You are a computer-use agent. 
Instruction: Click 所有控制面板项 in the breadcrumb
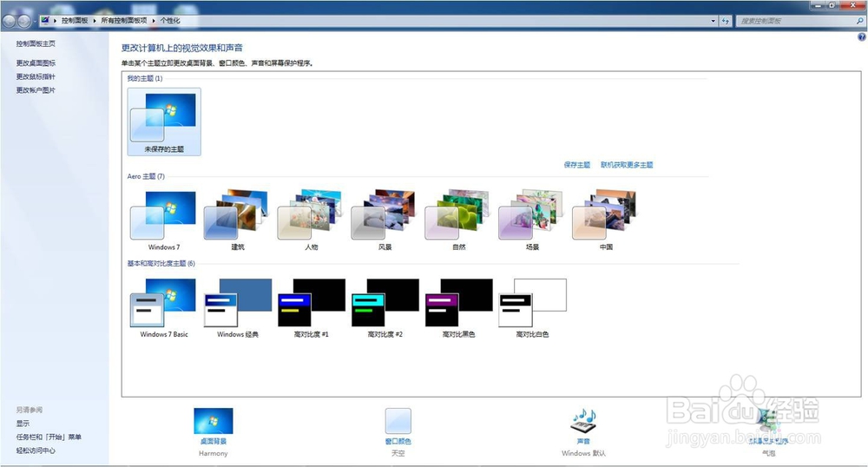(x=124, y=21)
